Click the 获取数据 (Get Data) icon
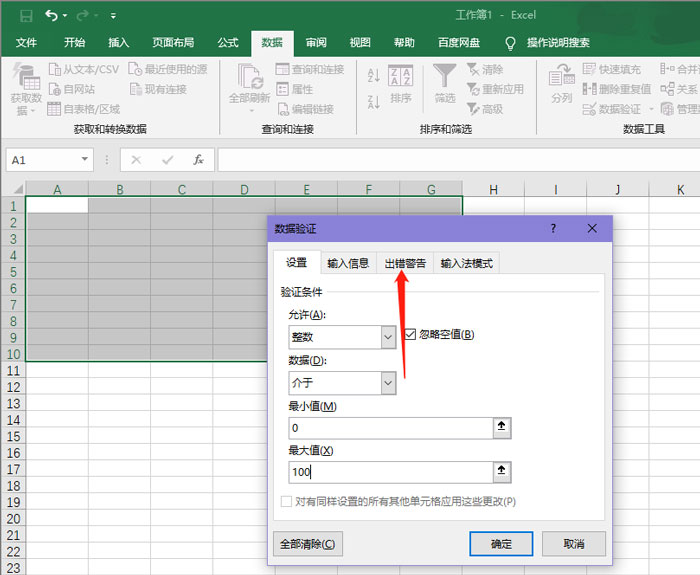This screenshot has width=700, height=575. [x=26, y=78]
